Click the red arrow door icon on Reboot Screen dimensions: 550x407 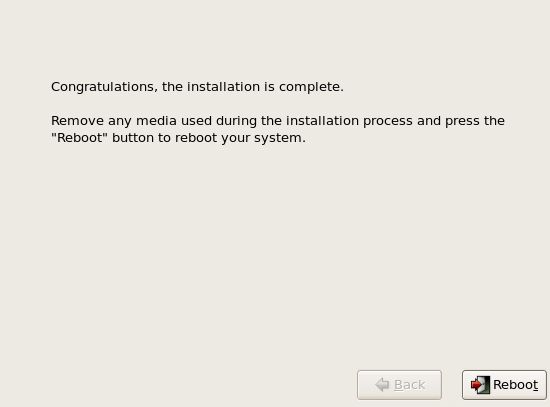480,385
